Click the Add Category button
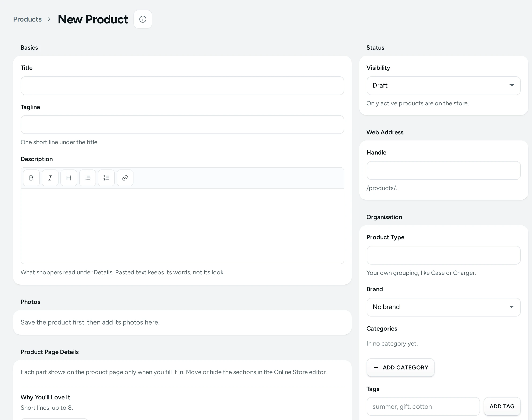 [x=400, y=367]
